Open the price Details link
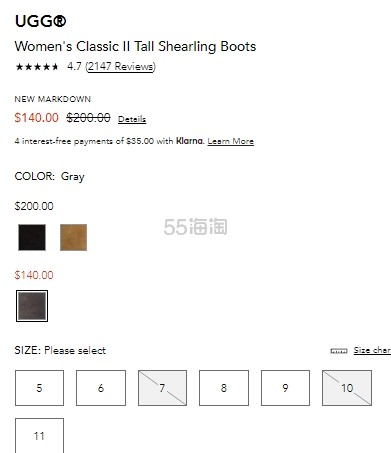This screenshot has height=453, width=391. coord(132,119)
